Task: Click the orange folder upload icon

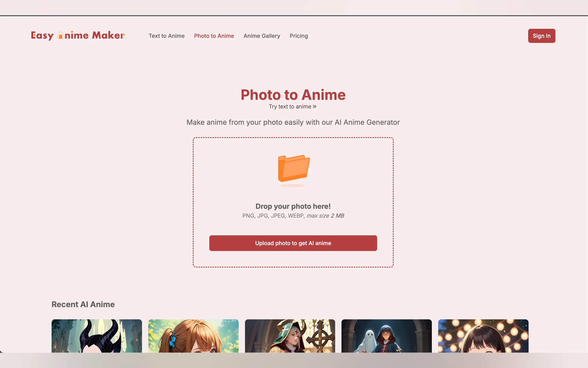Action: [x=294, y=169]
